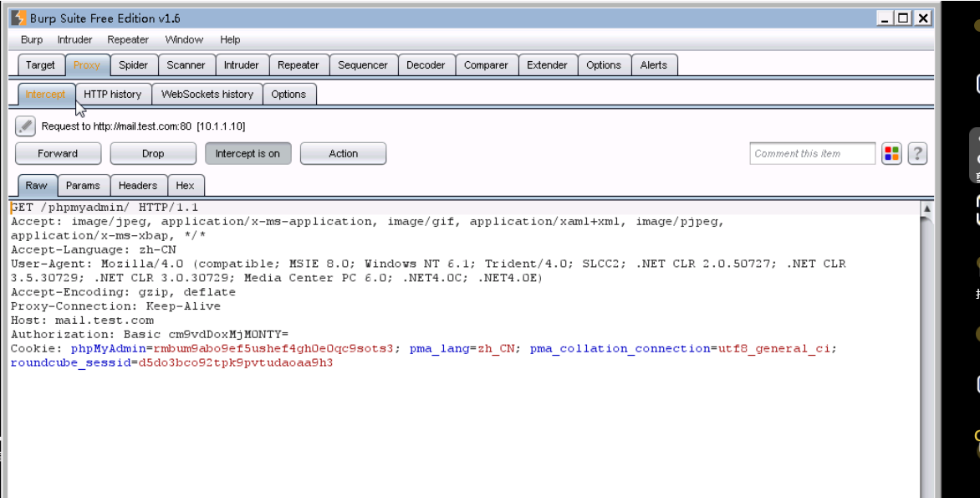The image size is (980, 498).
Task: Click the Forward button
Action: point(59,153)
